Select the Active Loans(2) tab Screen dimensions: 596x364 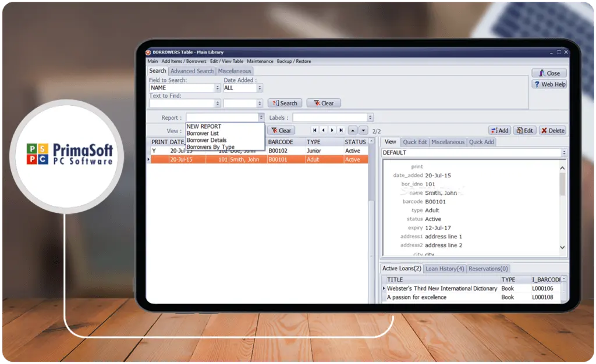(402, 269)
